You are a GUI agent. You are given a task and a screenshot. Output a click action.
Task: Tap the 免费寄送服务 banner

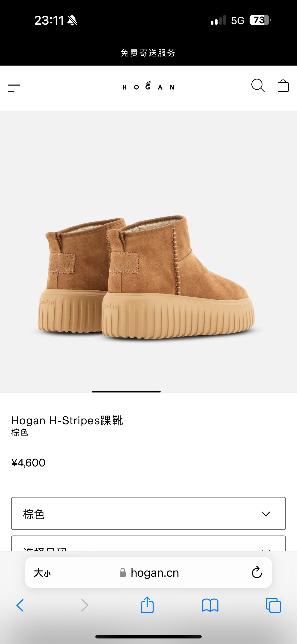pyautogui.click(x=148, y=53)
